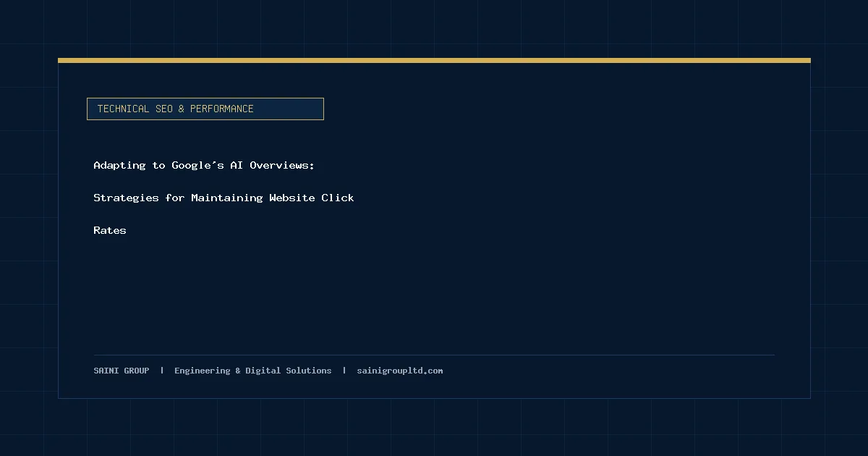The image size is (868, 456).
Task: Select the word PERFORMANCE in the tag
Action: point(222,109)
